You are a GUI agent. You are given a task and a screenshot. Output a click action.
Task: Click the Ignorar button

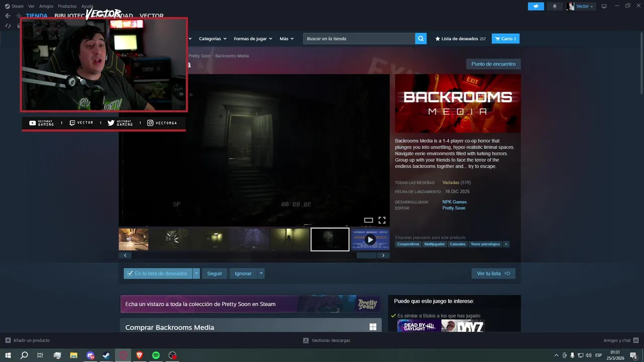coord(243,274)
